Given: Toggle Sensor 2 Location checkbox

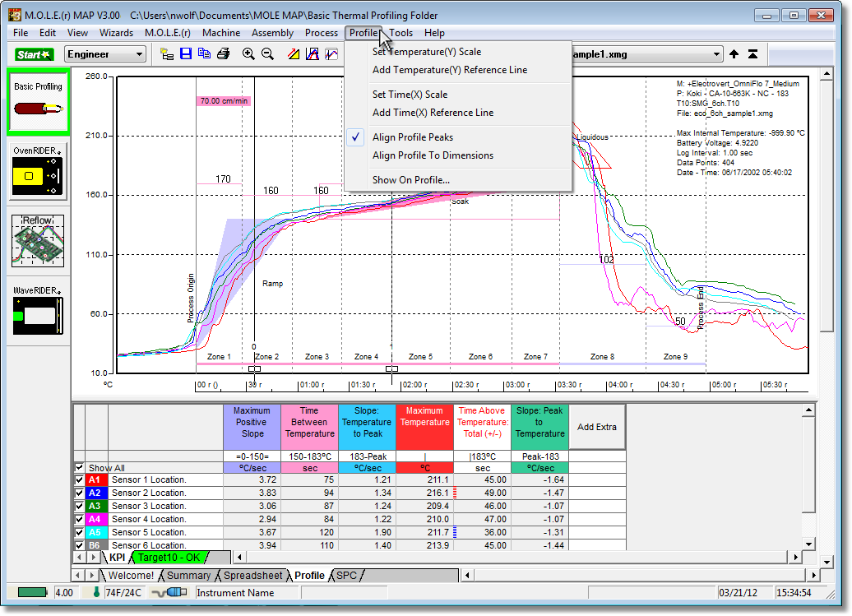Looking at the screenshot, I should (79, 493).
